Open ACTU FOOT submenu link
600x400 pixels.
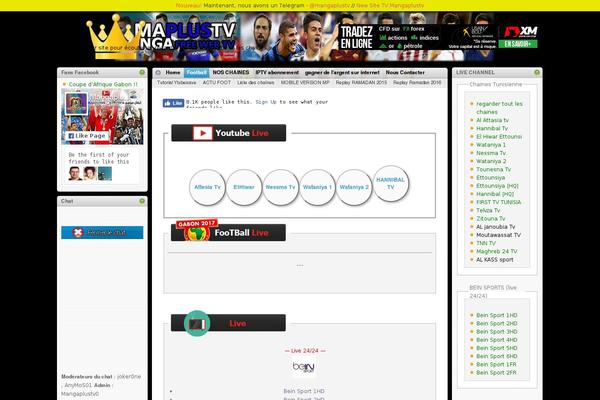[217, 83]
